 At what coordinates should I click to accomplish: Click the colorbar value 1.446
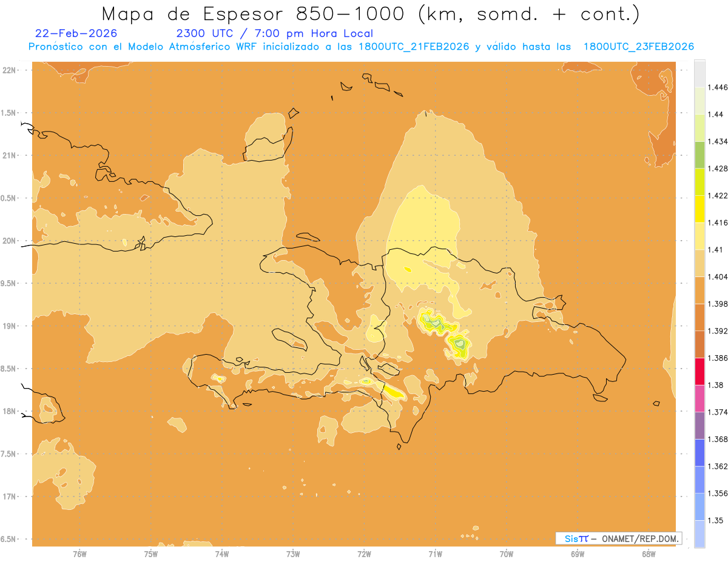(719, 87)
